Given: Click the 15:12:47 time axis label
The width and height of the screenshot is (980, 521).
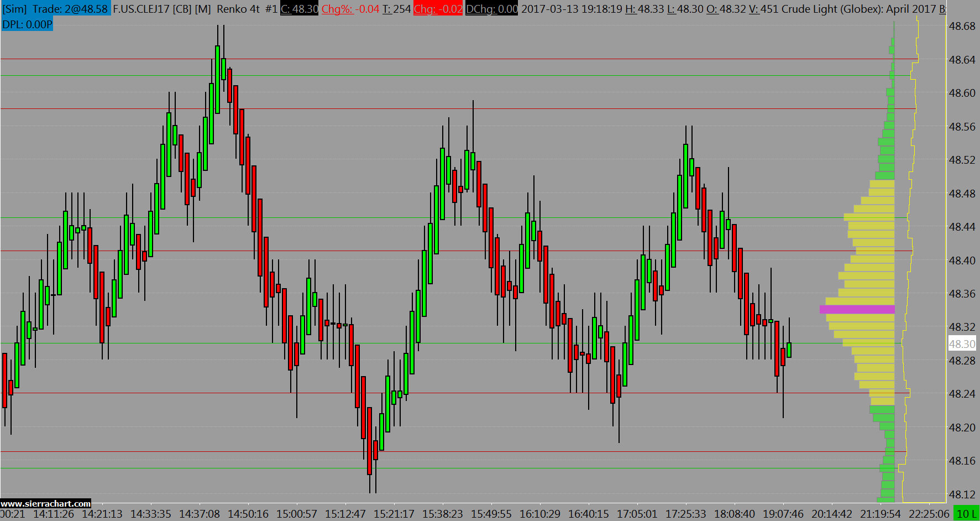Looking at the screenshot, I should [345, 514].
